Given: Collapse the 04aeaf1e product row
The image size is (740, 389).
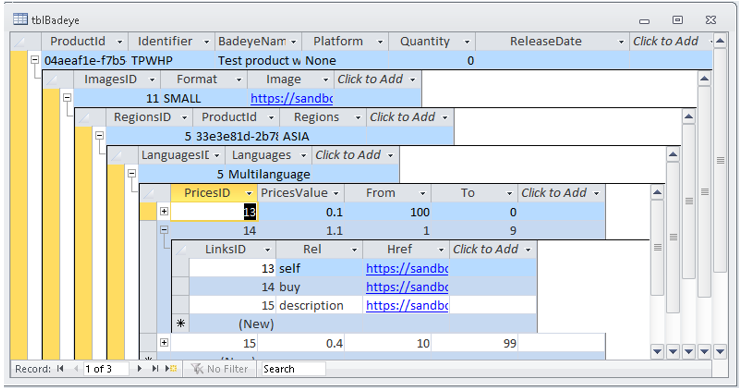Looking at the screenshot, I should 34,60.
